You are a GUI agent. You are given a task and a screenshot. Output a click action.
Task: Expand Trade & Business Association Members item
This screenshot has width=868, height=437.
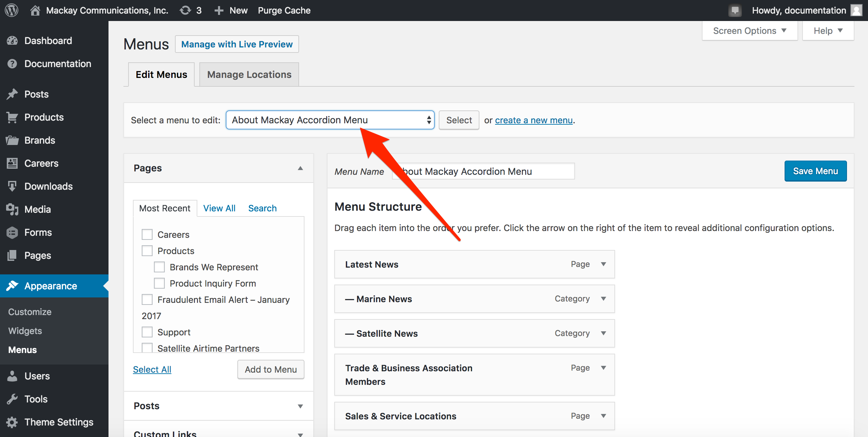(604, 368)
